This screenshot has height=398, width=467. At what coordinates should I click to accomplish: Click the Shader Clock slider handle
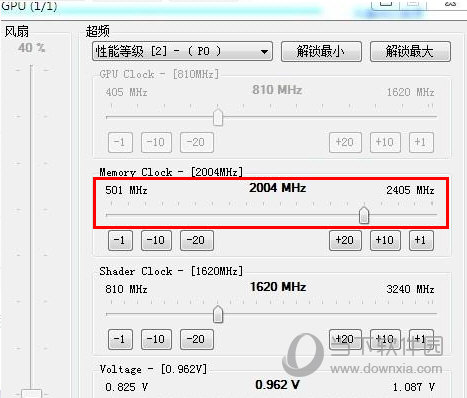point(218,314)
